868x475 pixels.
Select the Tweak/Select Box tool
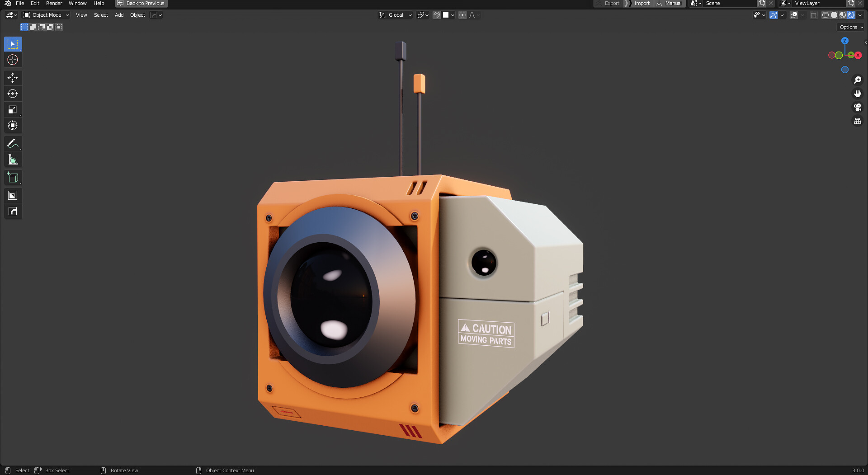[x=13, y=44]
